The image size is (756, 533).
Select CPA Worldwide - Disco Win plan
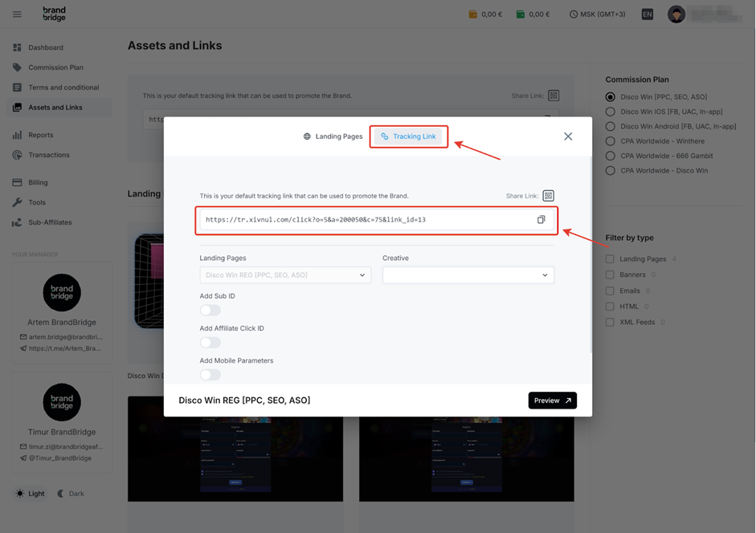[x=611, y=171]
